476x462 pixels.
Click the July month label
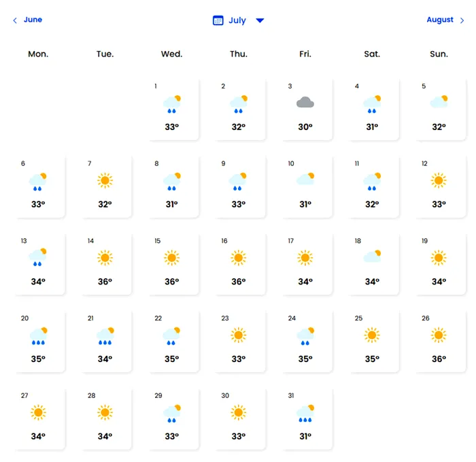click(237, 20)
